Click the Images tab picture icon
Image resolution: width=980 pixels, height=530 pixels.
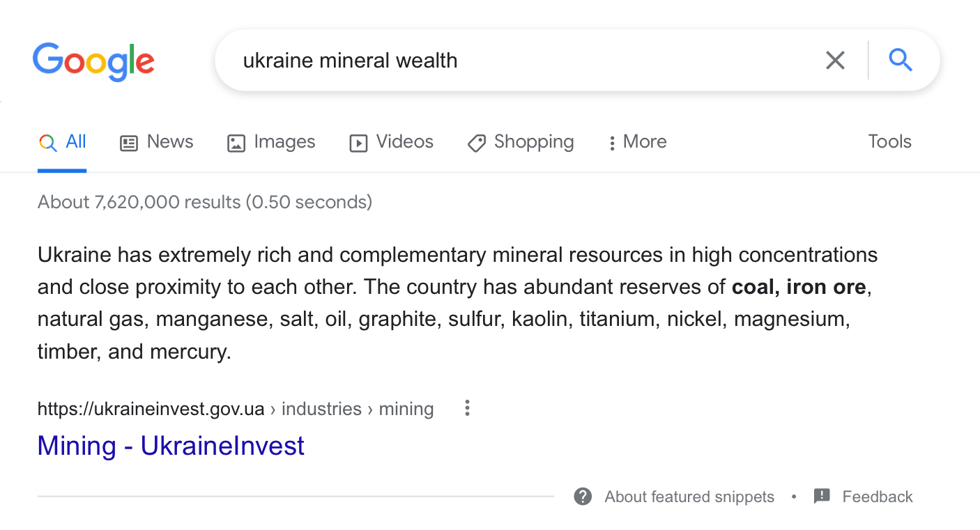pos(236,143)
